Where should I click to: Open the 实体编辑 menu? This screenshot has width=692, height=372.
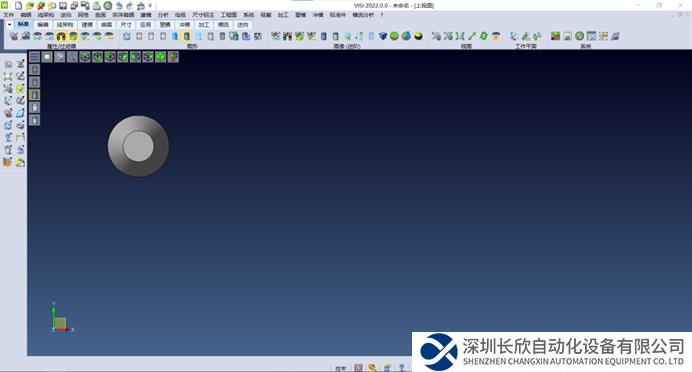pyautogui.click(x=123, y=15)
